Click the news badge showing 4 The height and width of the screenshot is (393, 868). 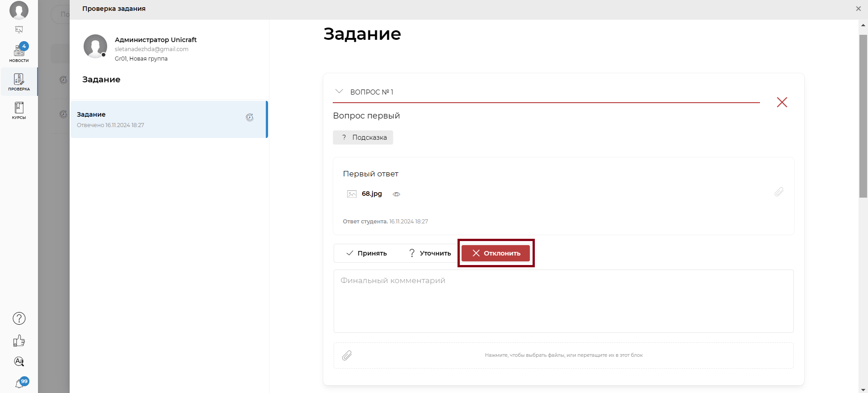pyautogui.click(x=24, y=46)
